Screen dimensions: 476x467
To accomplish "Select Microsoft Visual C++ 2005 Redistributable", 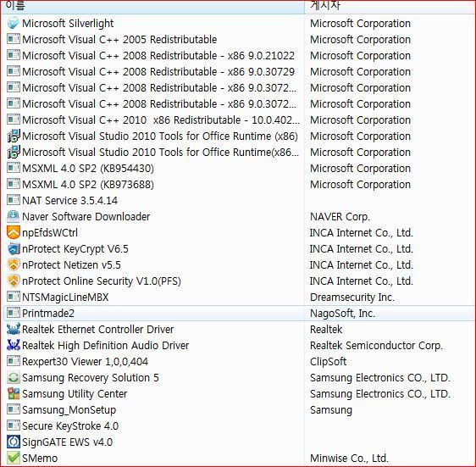I will (119, 40).
